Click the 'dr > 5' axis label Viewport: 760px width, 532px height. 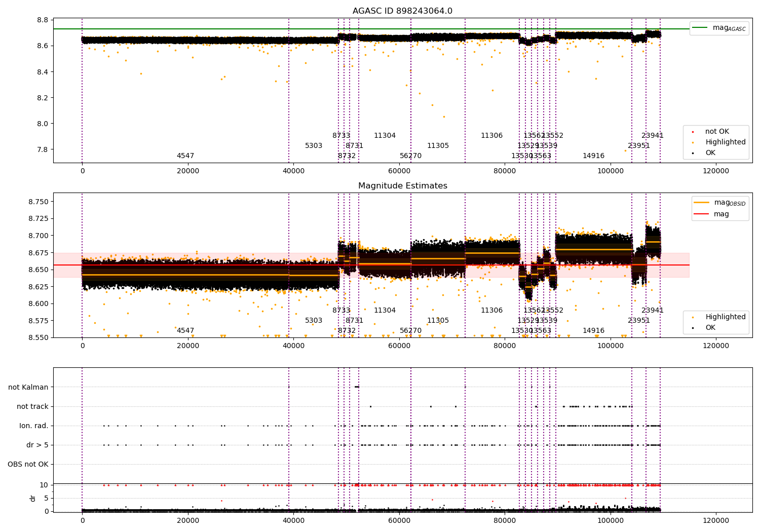(37, 445)
